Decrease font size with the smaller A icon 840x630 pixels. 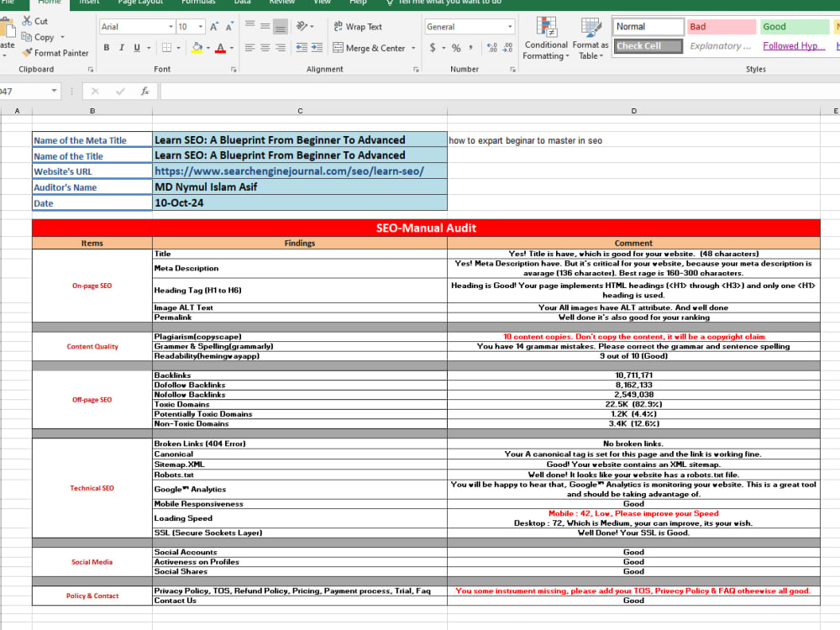click(x=229, y=26)
